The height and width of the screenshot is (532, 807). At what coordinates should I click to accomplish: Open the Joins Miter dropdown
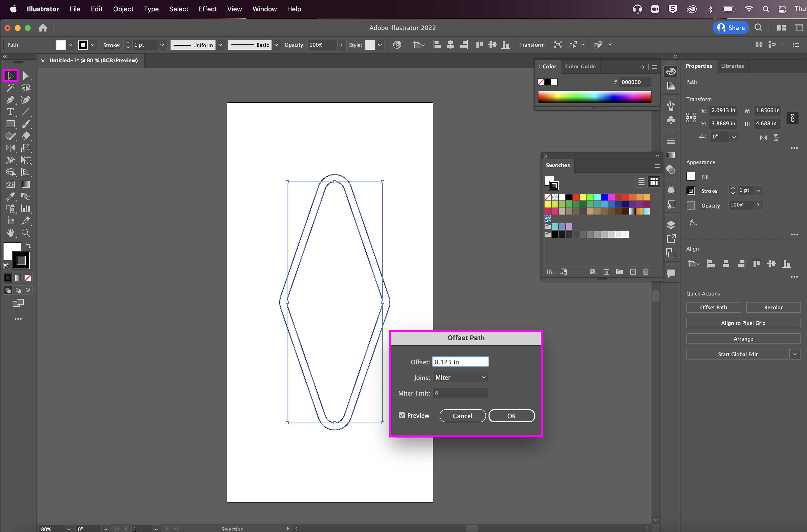(460, 377)
